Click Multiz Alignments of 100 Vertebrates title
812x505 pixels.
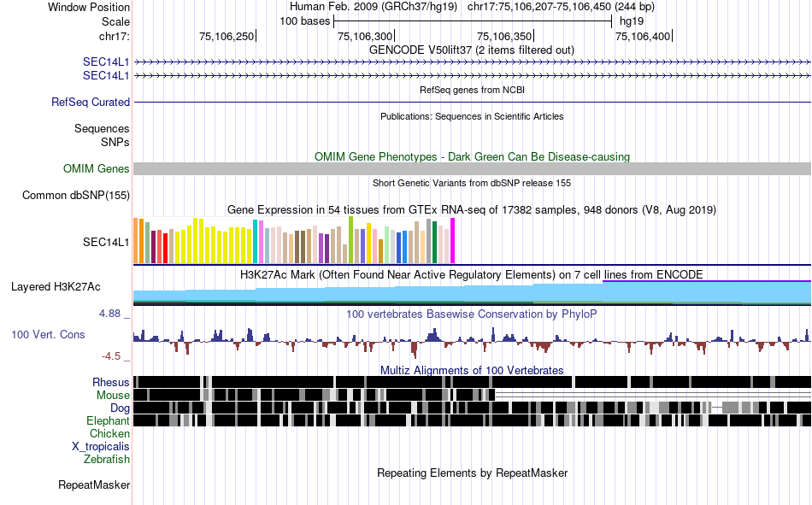pyautogui.click(x=472, y=370)
